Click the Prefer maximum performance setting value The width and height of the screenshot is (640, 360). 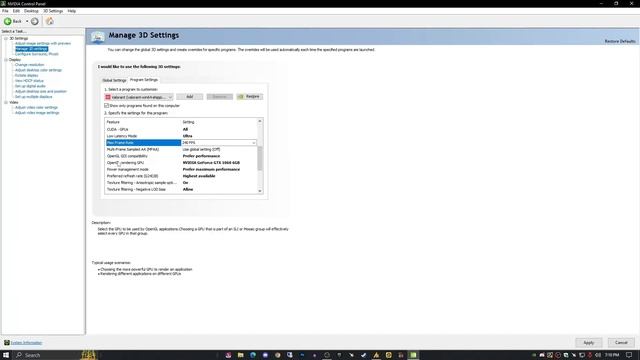click(x=211, y=169)
